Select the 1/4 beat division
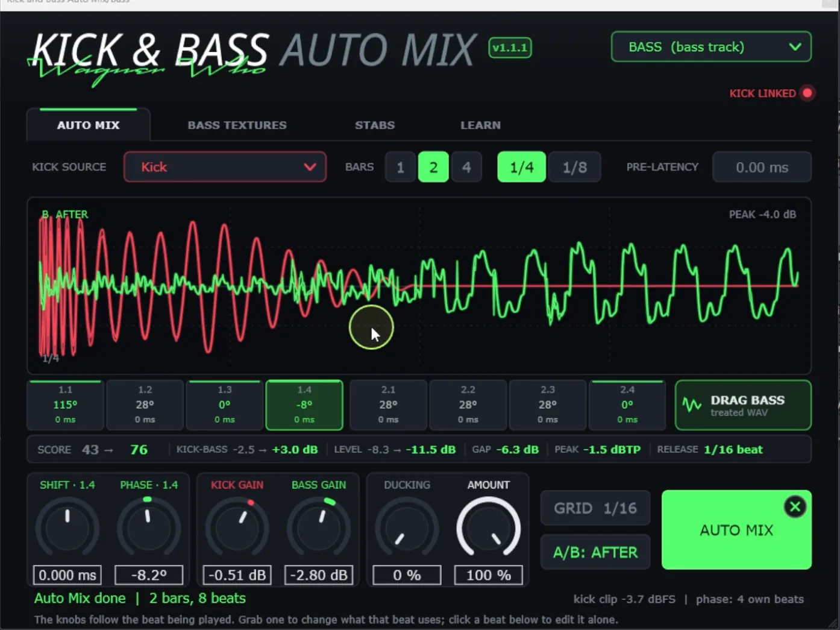 tap(522, 167)
